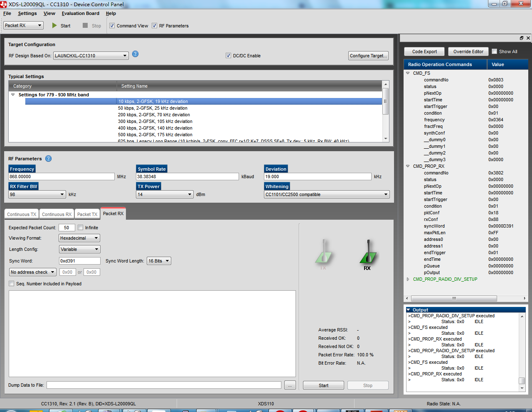This screenshot has width=532, height=412.
Task: Collapse the Output panel triangle icon
Action: click(409, 310)
